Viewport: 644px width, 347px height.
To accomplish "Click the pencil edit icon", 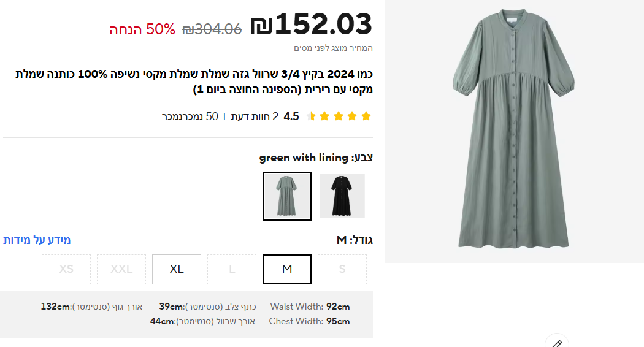I will tap(557, 343).
